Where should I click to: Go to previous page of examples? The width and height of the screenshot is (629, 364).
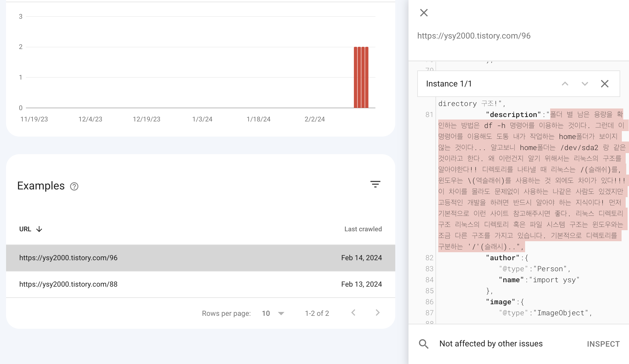coord(353,313)
